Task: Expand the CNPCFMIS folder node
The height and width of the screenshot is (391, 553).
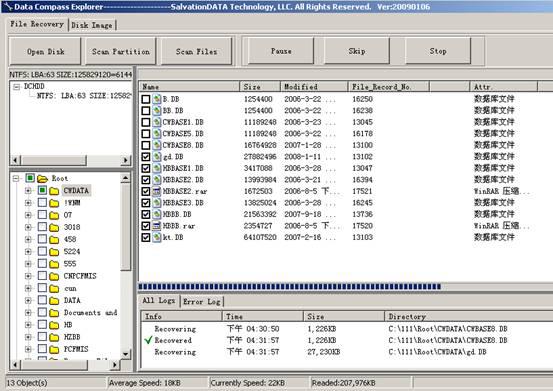Action: pyautogui.click(x=28, y=276)
